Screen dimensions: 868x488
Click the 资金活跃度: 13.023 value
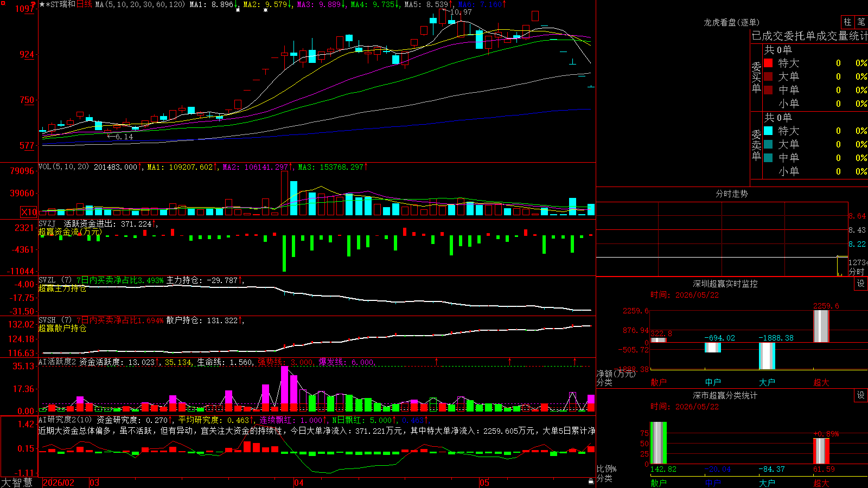click(x=117, y=362)
